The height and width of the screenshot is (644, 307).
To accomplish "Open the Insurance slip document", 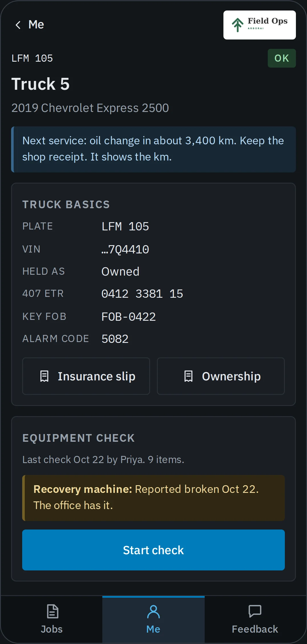I will (x=86, y=376).
